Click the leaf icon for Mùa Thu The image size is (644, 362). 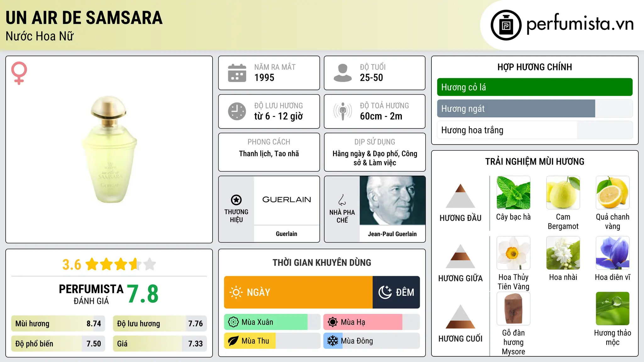(233, 341)
